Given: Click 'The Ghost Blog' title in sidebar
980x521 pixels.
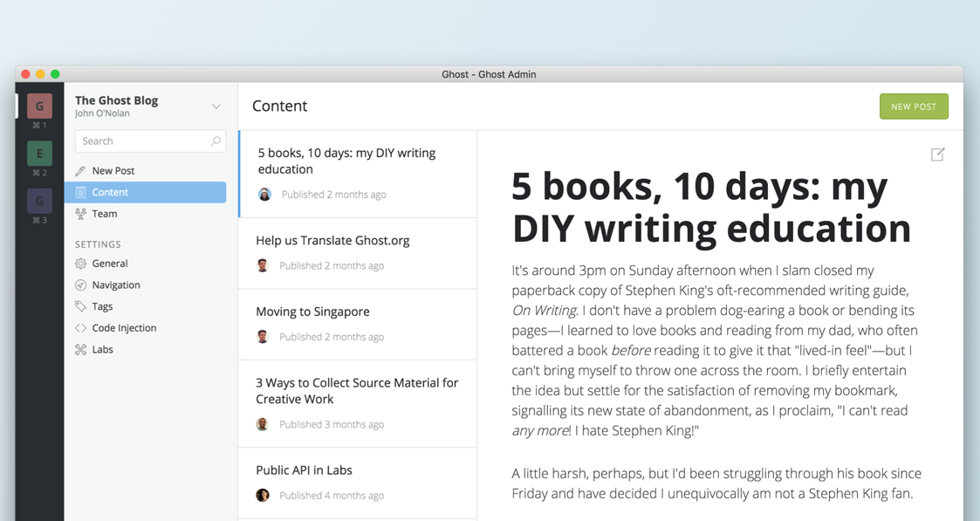Looking at the screenshot, I should (x=116, y=100).
